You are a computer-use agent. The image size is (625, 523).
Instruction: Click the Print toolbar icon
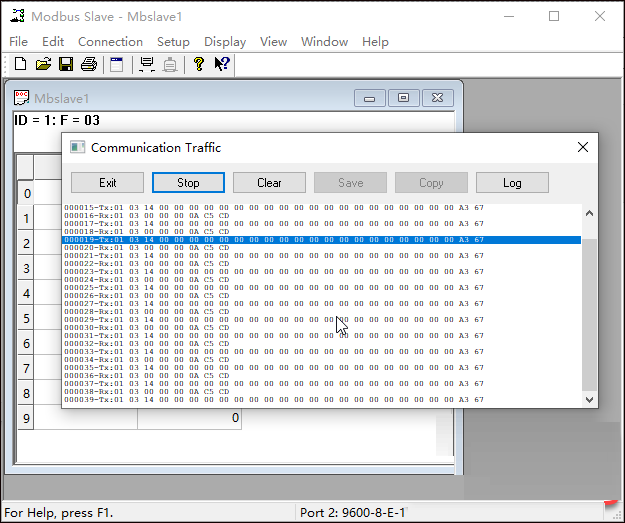point(88,64)
